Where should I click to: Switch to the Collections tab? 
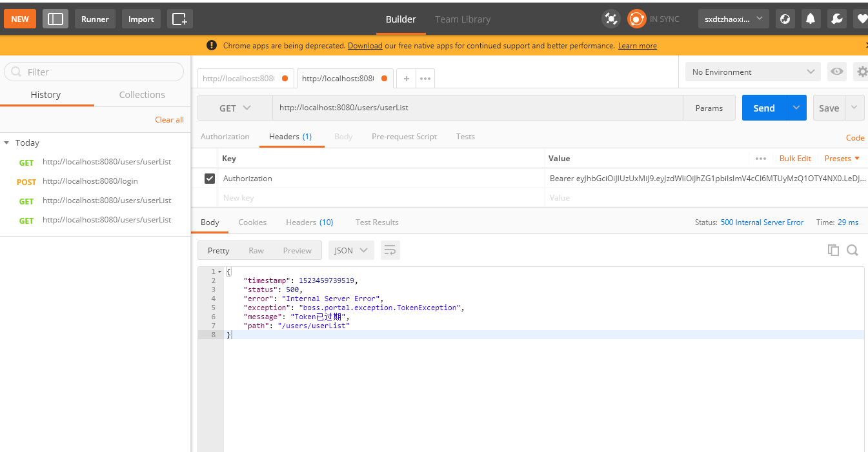[x=142, y=94]
